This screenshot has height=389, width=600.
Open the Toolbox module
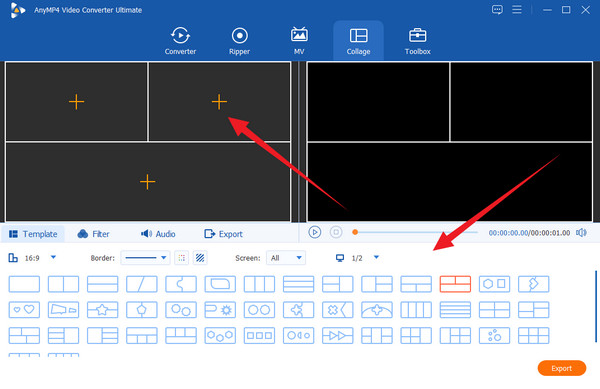pos(417,41)
